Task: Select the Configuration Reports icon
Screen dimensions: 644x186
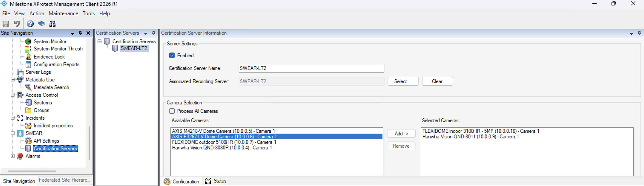Action: pos(28,64)
